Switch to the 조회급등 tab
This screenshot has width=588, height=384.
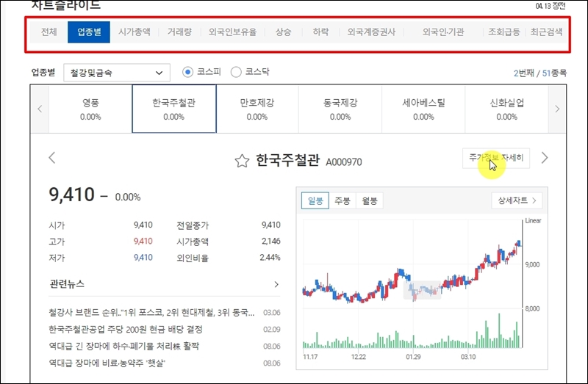click(504, 32)
